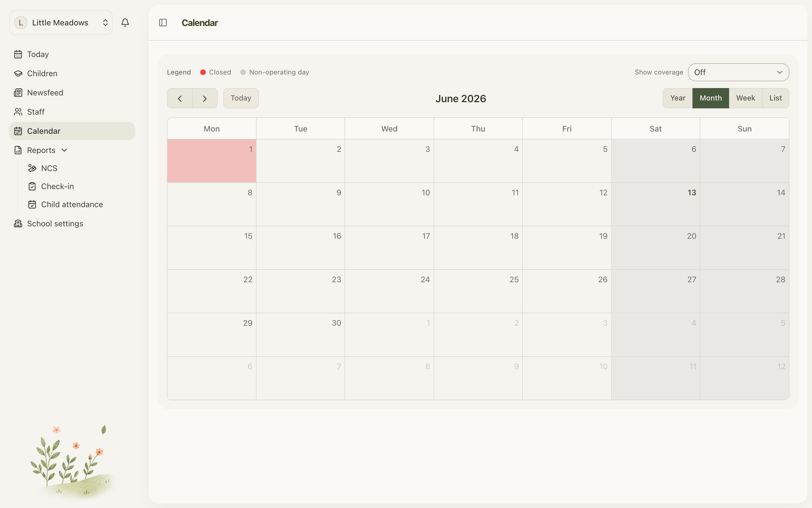The height and width of the screenshot is (508, 812).
Task: Select June 18 on the calendar
Action: click(x=478, y=248)
